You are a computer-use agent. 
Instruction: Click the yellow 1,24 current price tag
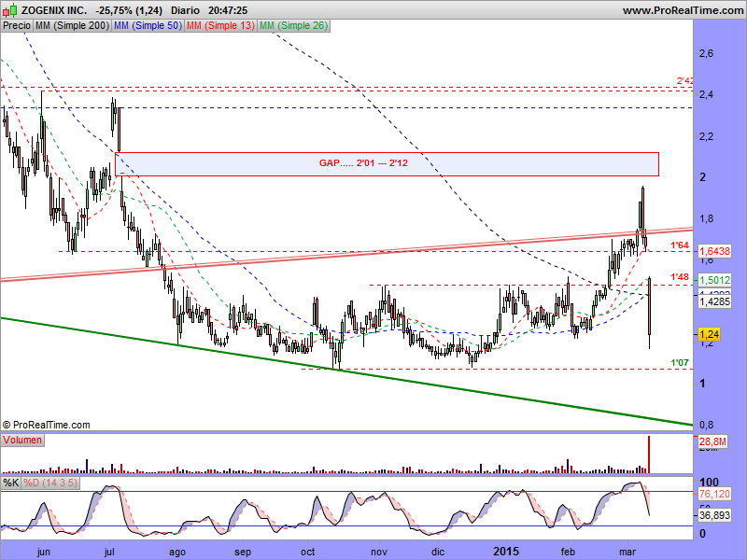click(x=709, y=334)
